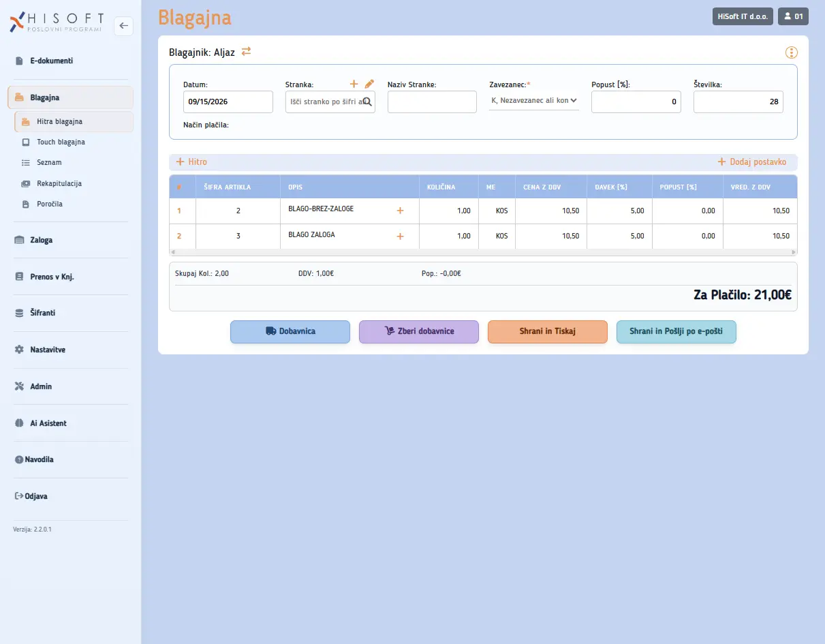The image size is (825, 644).
Task: Click the items table horizontal scrollbar
Action: click(483, 252)
